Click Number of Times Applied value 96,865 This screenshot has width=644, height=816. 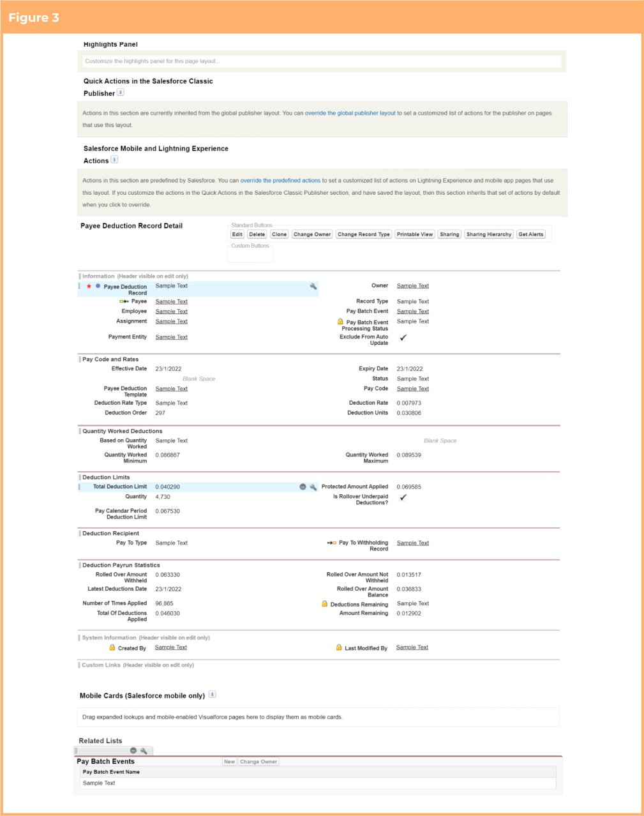(164, 603)
